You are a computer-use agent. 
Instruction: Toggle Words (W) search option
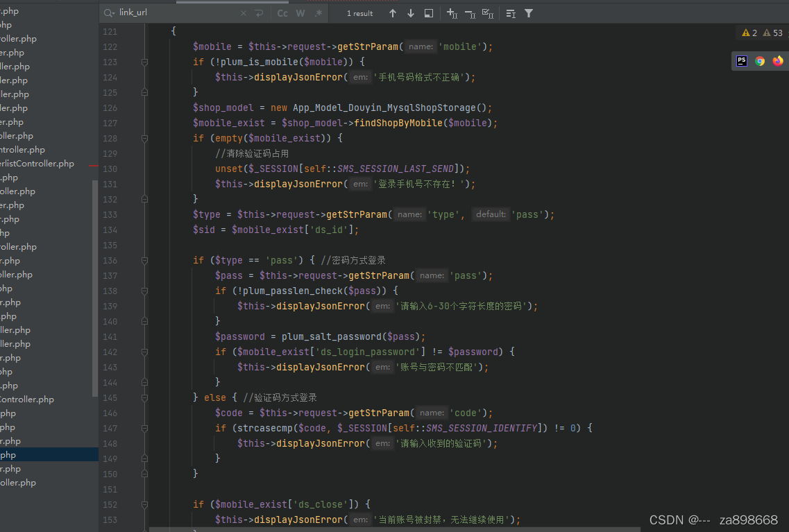300,14
